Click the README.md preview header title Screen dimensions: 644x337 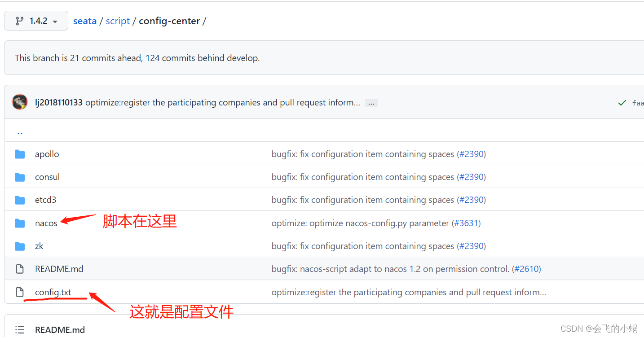click(x=60, y=329)
